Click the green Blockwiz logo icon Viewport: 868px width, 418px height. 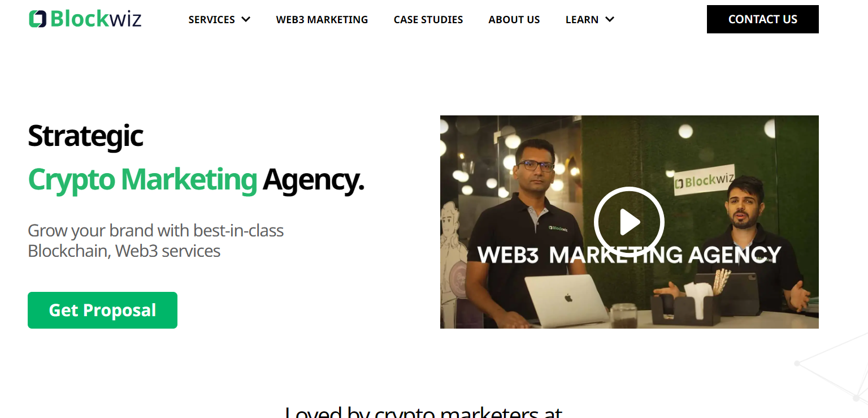[37, 19]
